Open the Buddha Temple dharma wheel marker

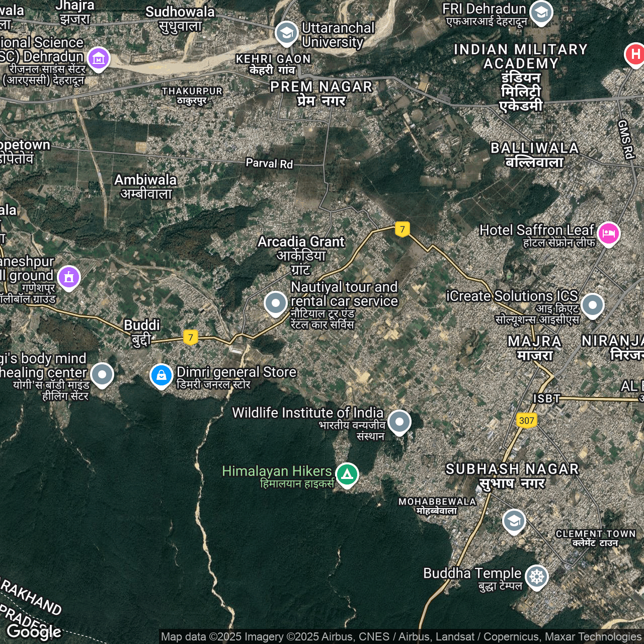pos(537,576)
